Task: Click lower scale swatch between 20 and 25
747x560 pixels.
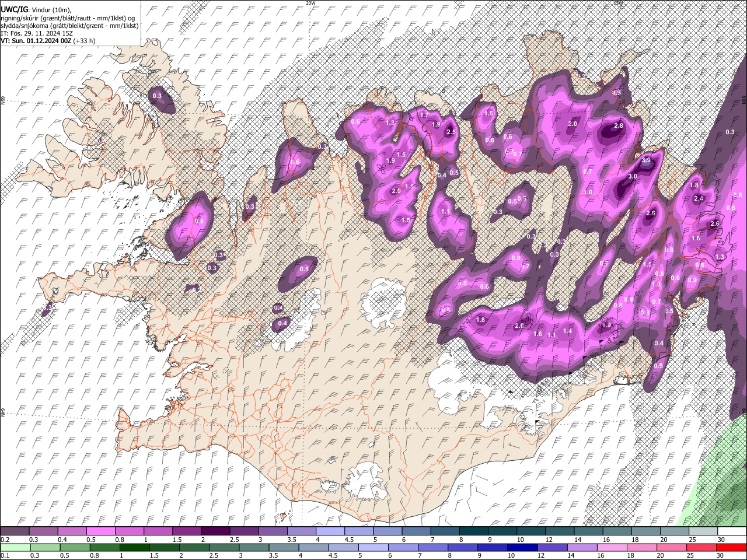Action: (x=671, y=547)
